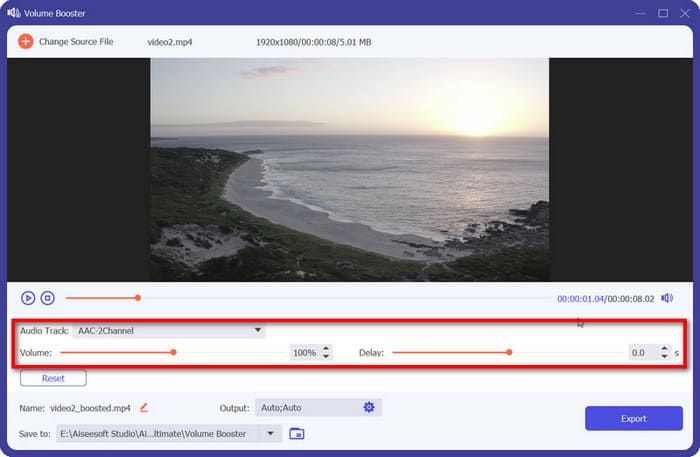Click the Reset button
700x457 pixels.
[x=53, y=378]
